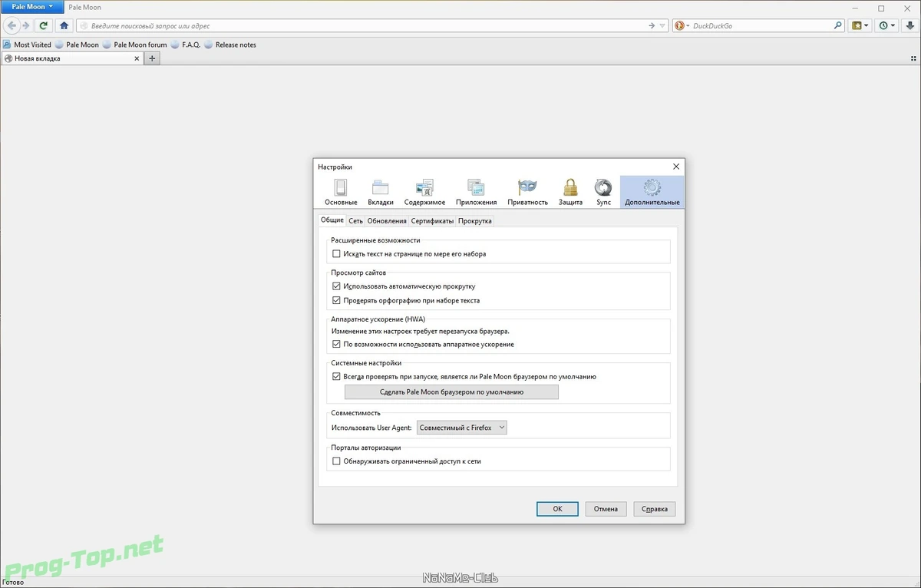Open the Sync settings pane
The width and height of the screenshot is (921, 588).
[x=603, y=193]
